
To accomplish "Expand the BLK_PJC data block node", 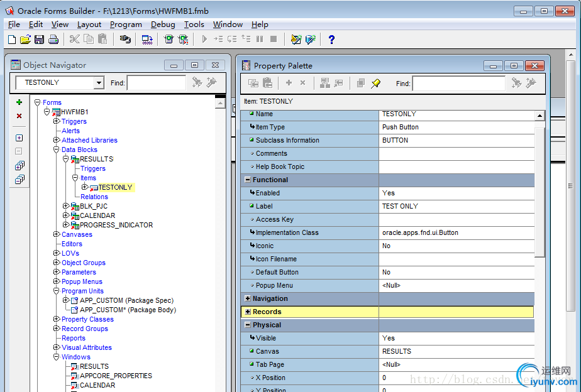I will [x=66, y=206].
